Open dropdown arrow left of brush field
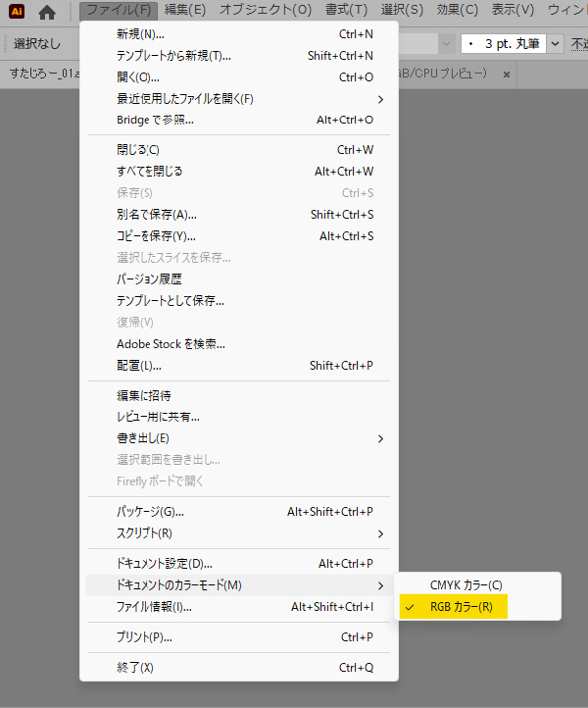 [446, 44]
